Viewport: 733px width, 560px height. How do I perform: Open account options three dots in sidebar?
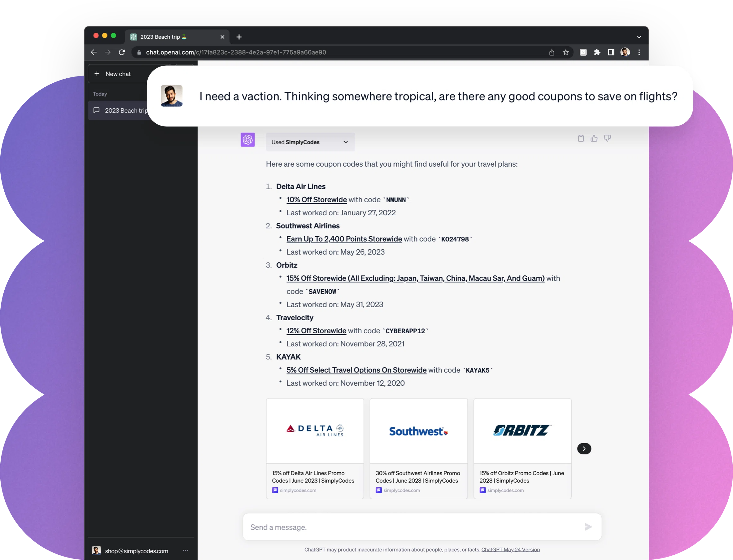tap(185, 550)
